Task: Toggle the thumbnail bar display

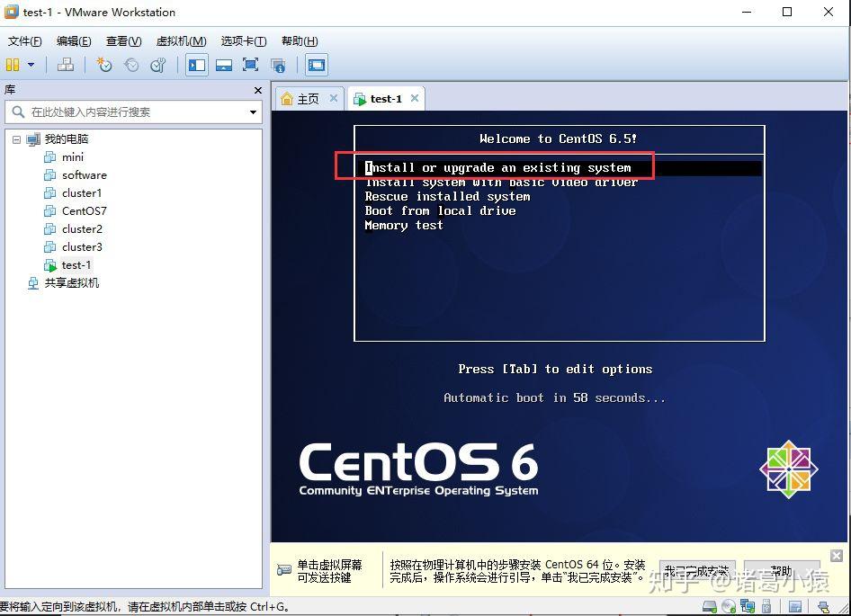Action: [x=222, y=64]
